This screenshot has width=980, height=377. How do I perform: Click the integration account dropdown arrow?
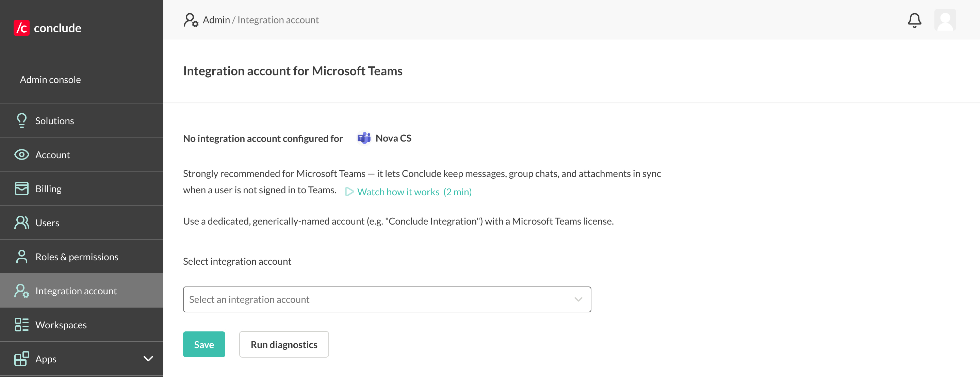[x=578, y=299]
